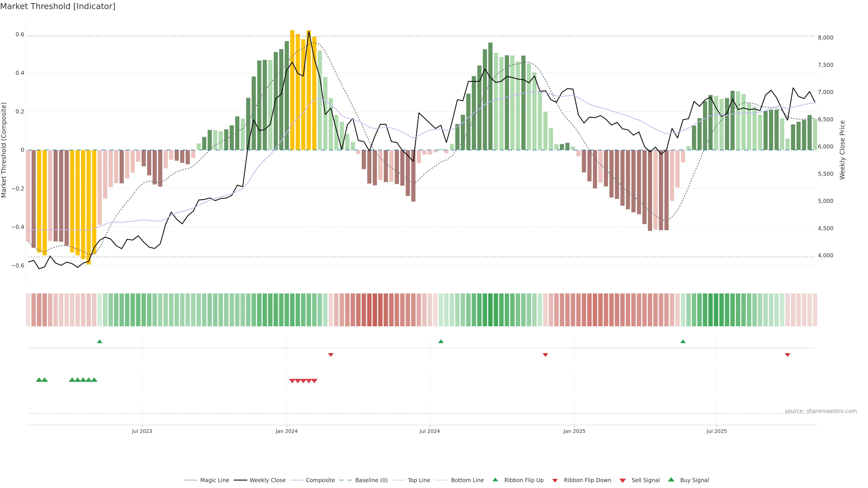Click the Ribbon Flip Up legend triangle icon
Image resolution: width=868 pixels, height=488 pixels.
click(x=495, y=480)
